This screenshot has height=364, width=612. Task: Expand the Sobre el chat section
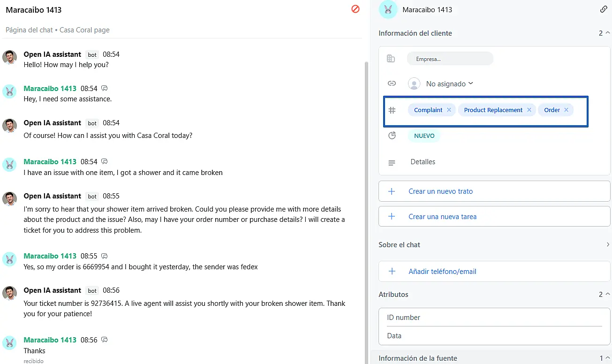tap(608, 244)
